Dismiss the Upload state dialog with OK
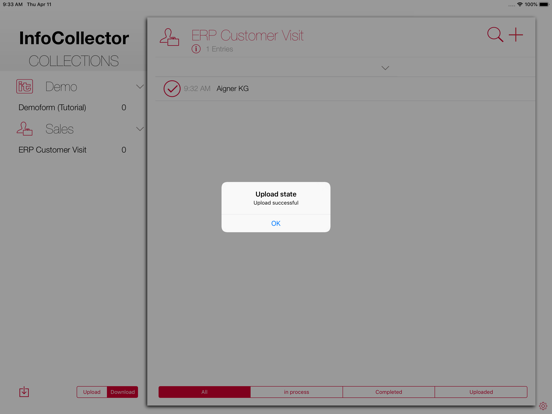This screenshot has width=552, height=414. click(x=276, y=223)
